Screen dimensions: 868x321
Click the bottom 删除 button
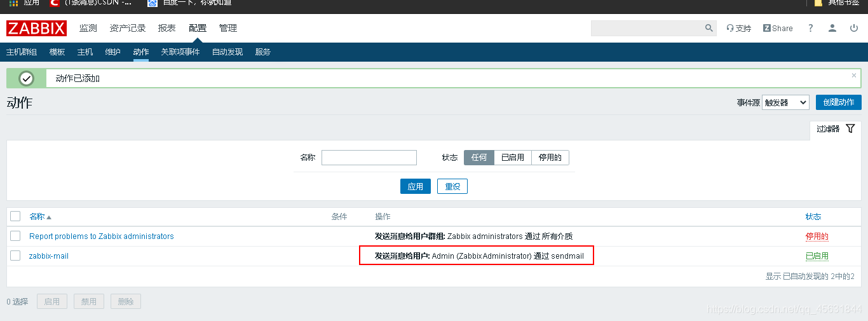click(126, 301)
